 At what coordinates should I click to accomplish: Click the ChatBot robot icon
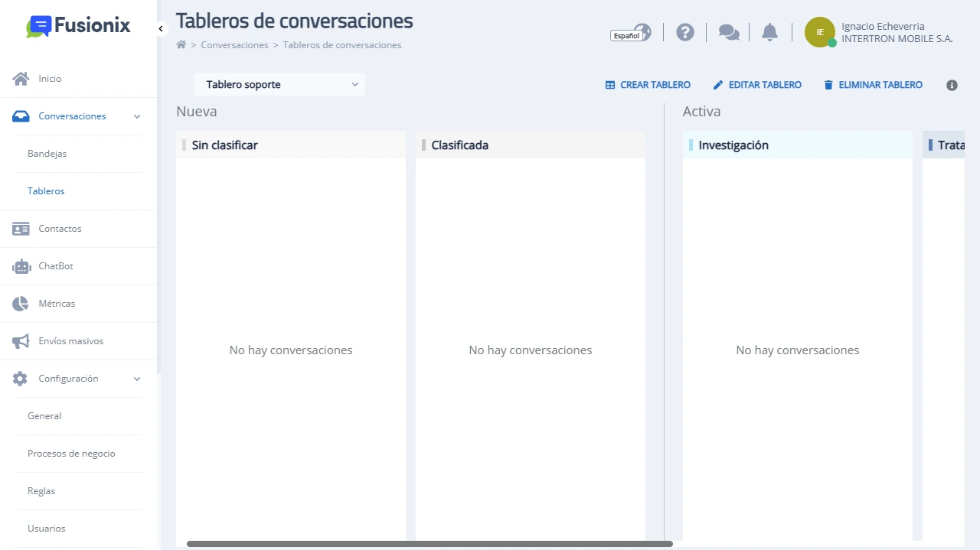(21, 266)
